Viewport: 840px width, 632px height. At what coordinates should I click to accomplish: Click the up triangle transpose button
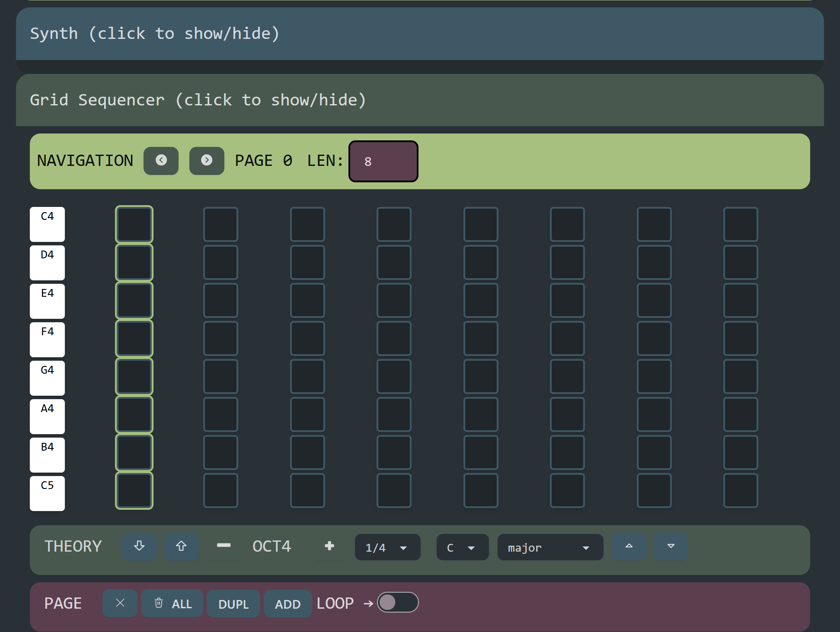(x=629, y=546)
